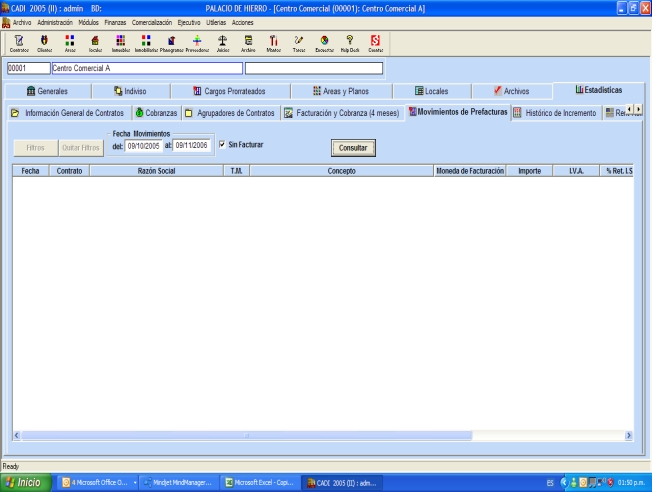The image size is (652, 492).
Task: Open the Finanzas menu
Action: pos(117,21)
